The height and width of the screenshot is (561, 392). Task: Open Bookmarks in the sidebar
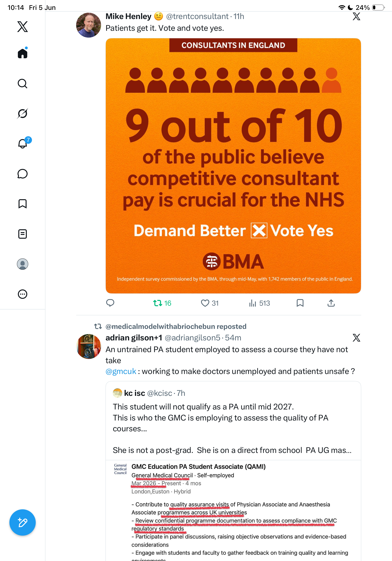pos(23,204)
